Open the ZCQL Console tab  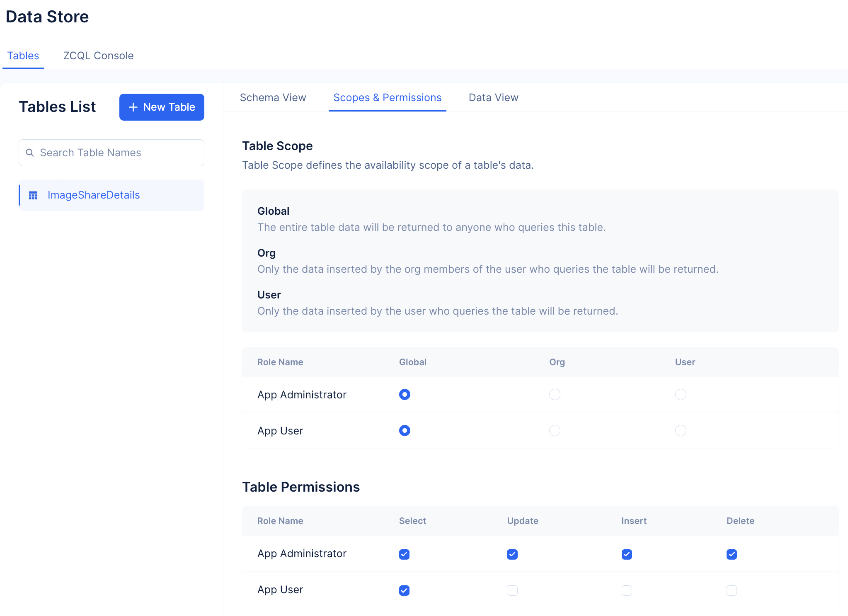click(98, 56)
